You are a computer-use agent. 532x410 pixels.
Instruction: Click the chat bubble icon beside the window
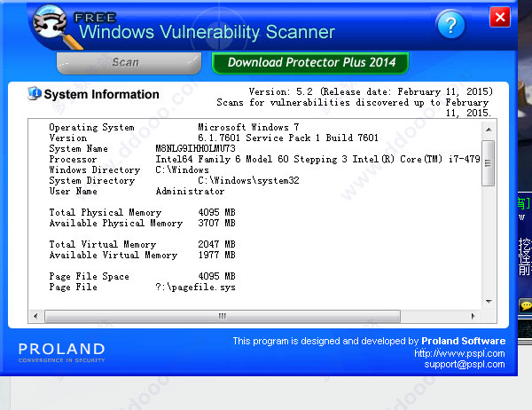pyautogui.click(x=526, y=305)
